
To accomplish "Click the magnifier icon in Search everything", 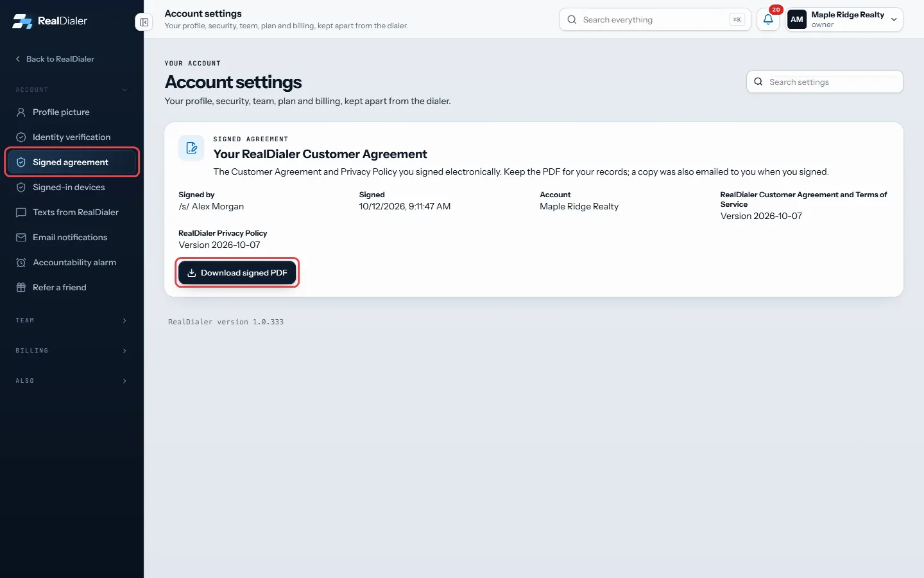I will (x=572, y=20).
